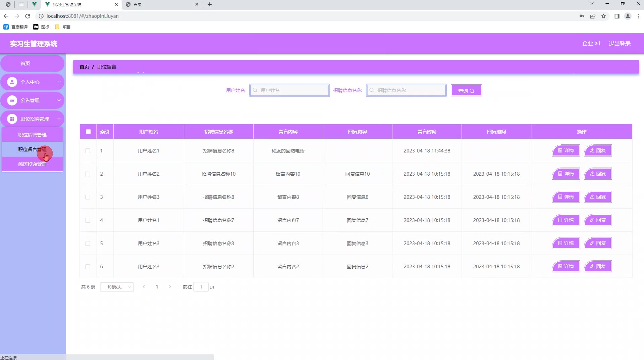Expand the 个人中心 menu chevron

point(59,82)
